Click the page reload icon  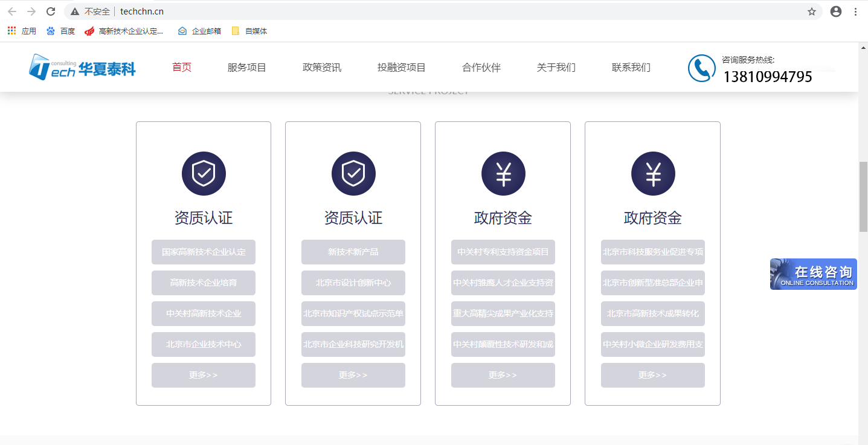click(51, 11)
